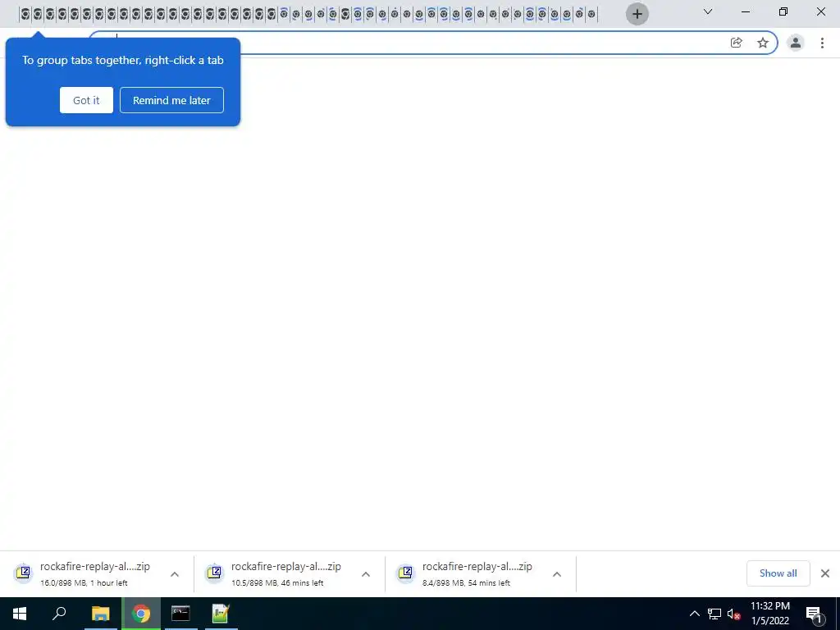Click Show all downloads button
The height and width of the screenshot is (630, 840).
(x=778, y=573)
